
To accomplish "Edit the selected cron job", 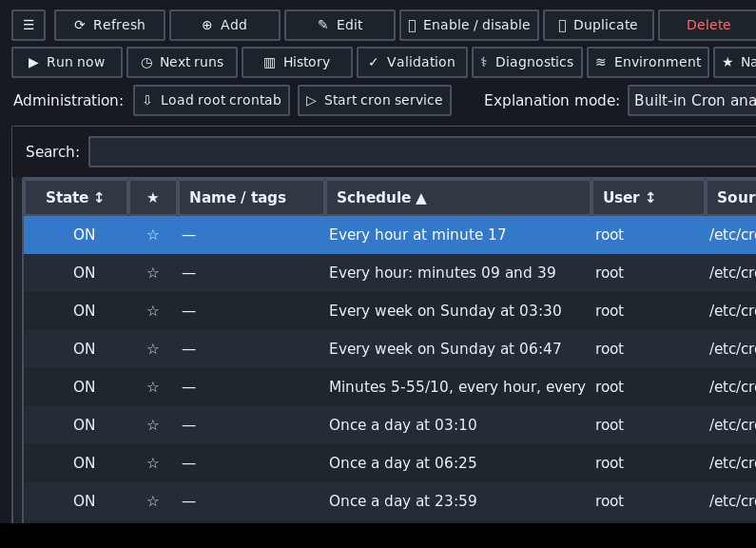I will [339, 25].
